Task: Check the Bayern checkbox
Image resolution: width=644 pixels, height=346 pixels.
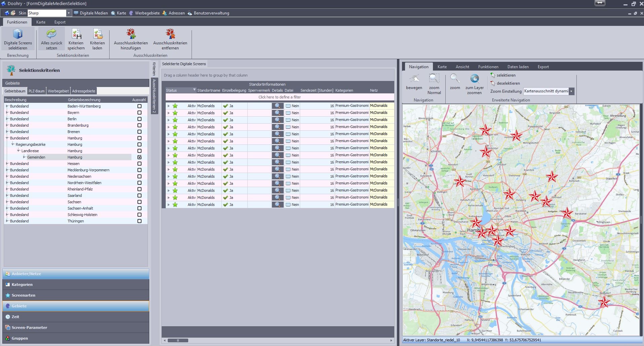Action: pos(139,113)
